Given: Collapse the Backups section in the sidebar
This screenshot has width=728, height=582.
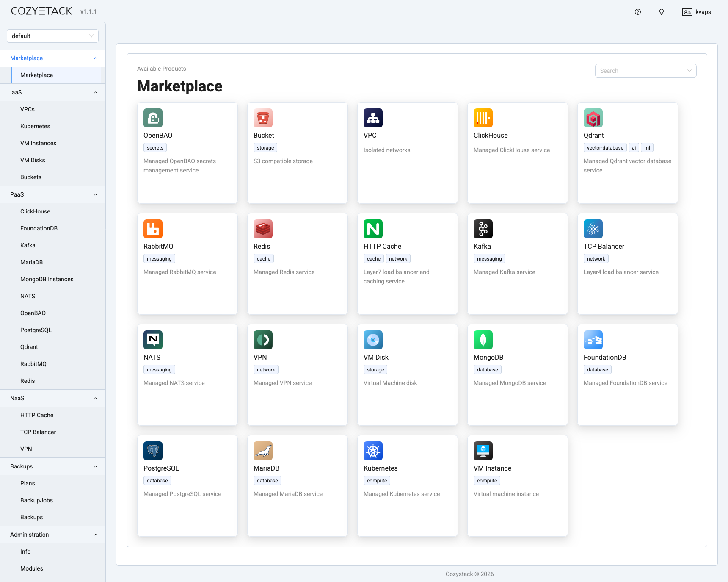Looking at the screenshot, I should [96, 466].
